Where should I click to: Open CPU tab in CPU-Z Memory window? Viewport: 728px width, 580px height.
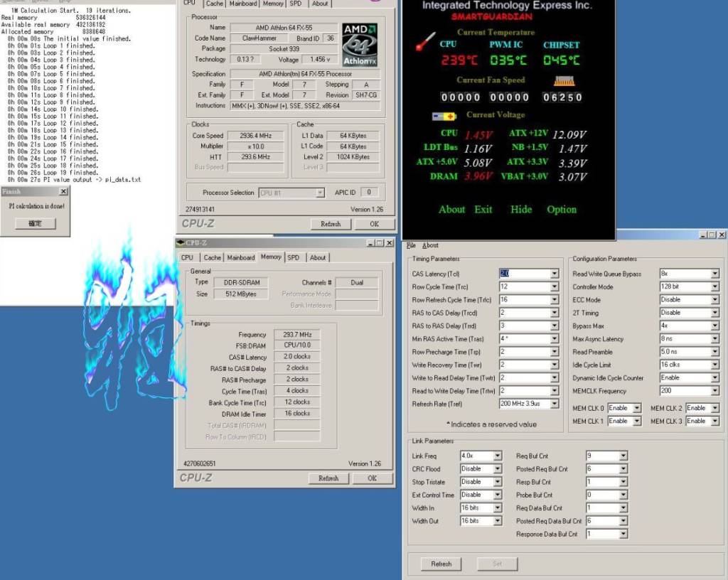(x=187, y=257)
